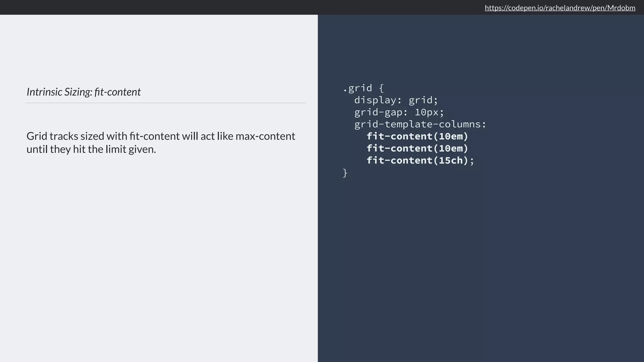Click the opening curly brace after .grid

381,88
